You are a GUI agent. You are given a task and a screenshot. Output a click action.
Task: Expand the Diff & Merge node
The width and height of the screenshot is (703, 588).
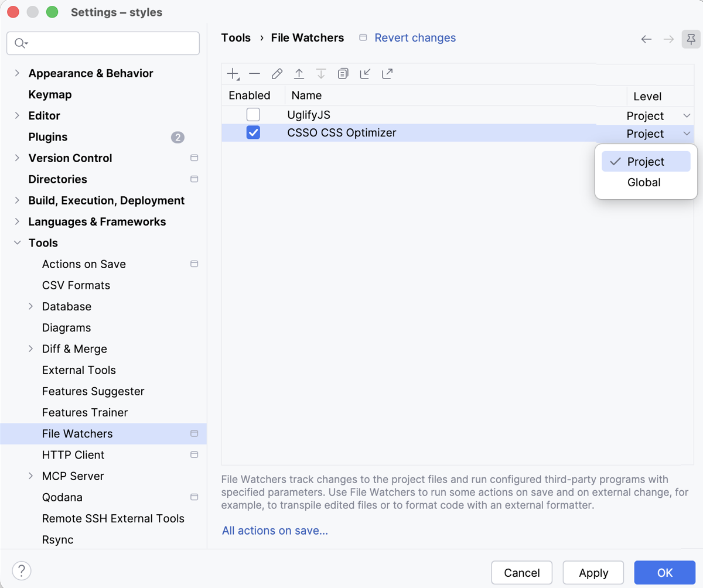click(31, 349)
